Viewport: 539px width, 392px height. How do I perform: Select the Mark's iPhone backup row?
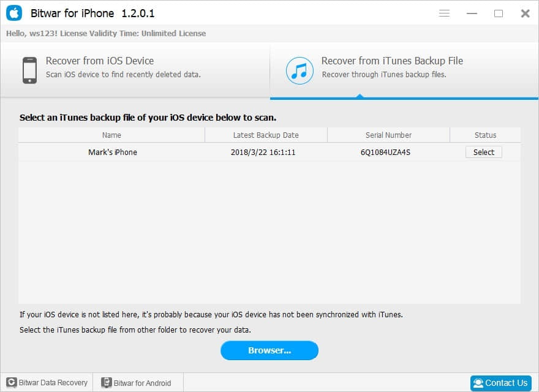[269, 153]
